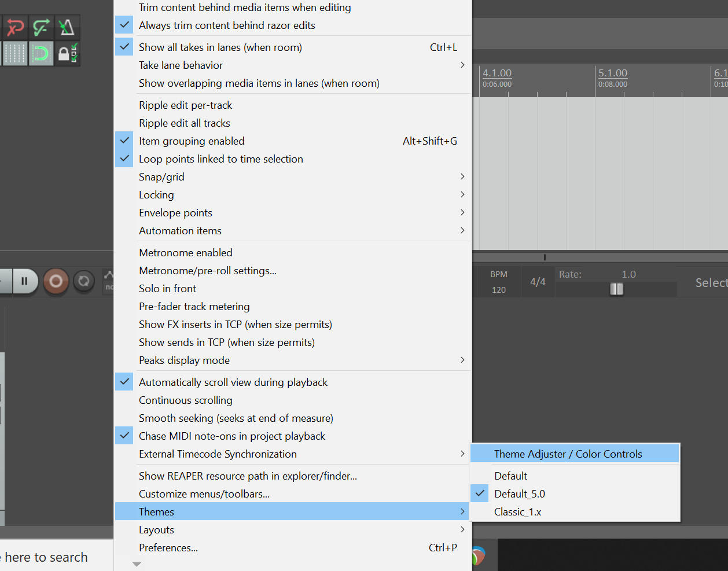Click the red ripple-edit-off toolbar icon
The image size is (728, 571).
tap(15, 27)
